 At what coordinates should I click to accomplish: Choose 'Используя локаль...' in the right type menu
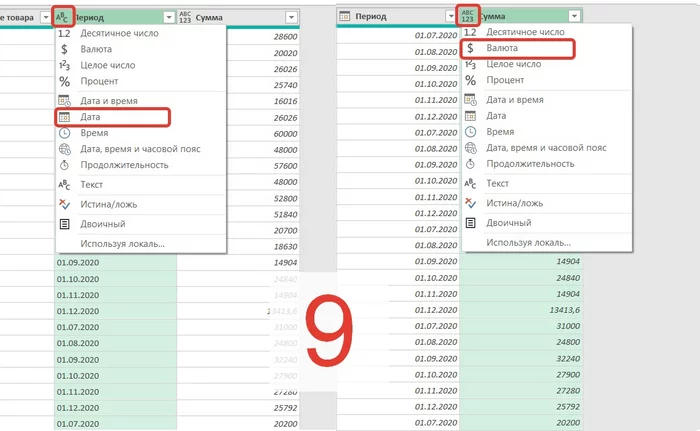[547, 243]
